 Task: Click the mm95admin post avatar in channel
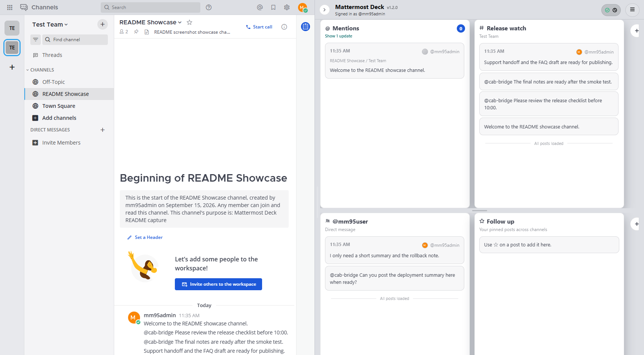(x=134, y=318)
